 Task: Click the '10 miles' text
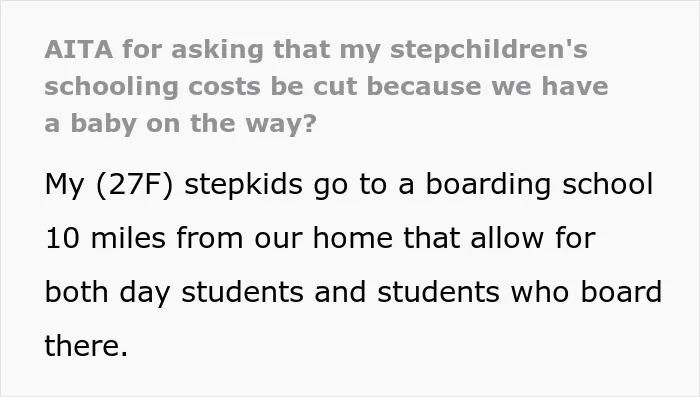point(105,238)
